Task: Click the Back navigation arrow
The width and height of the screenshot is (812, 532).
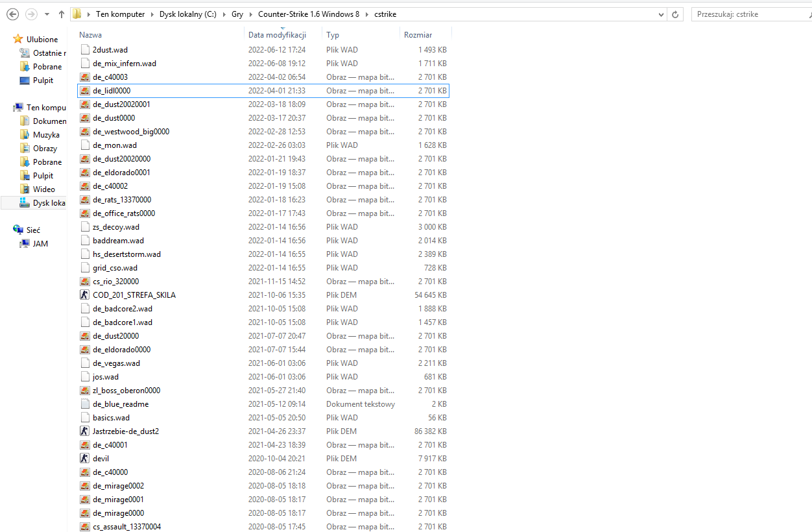Action: (x=12, y=14)
